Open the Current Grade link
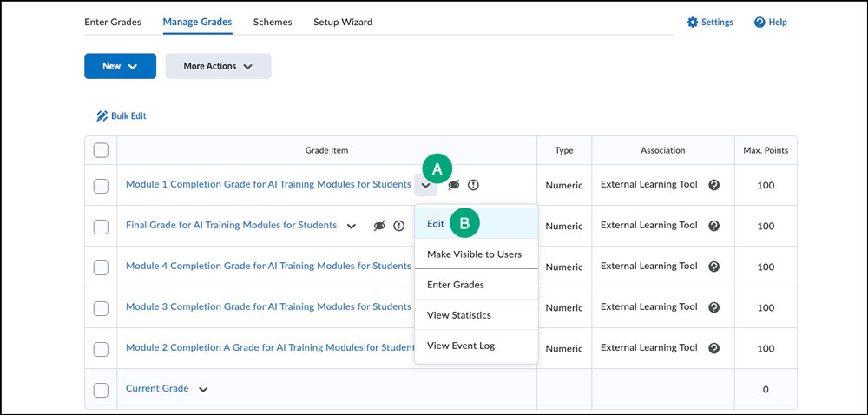This screenshot has height=415, width=868. pyautogui.click(x=157, y=388)
